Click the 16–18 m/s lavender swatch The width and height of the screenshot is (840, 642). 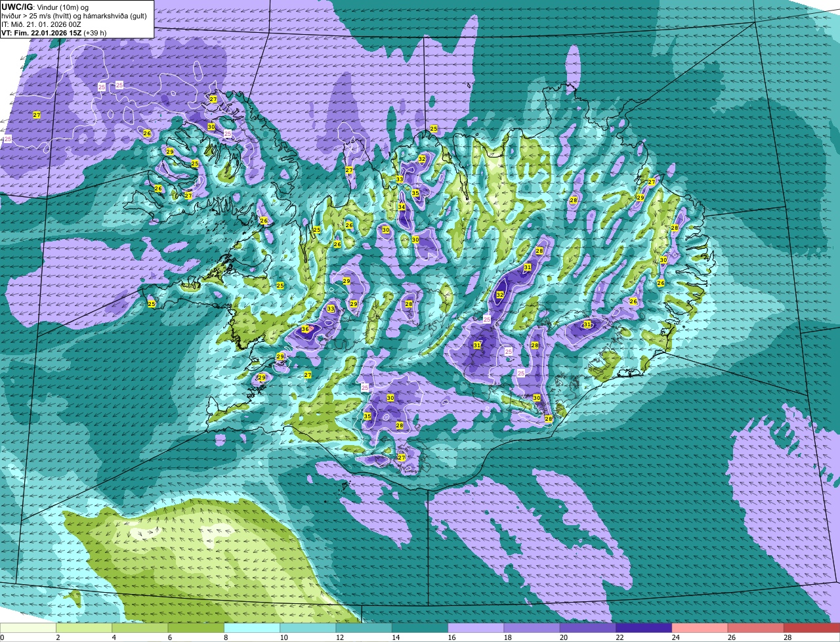(x=476, y=628)
